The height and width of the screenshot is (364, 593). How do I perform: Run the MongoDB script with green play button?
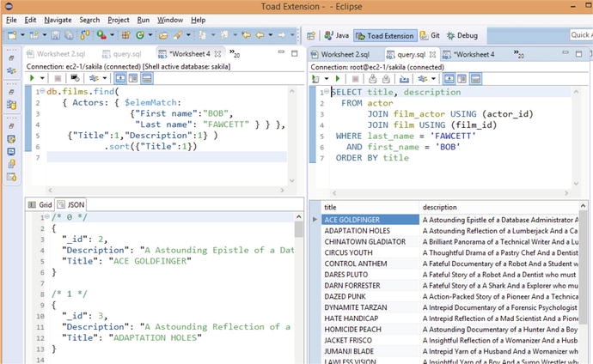click(32, 78)
